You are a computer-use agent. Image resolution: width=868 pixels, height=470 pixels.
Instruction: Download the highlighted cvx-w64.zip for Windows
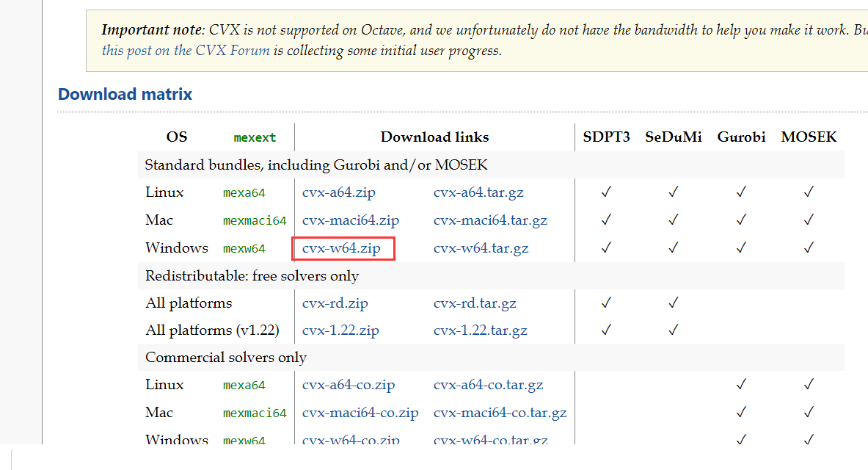(x=342, y=248)
